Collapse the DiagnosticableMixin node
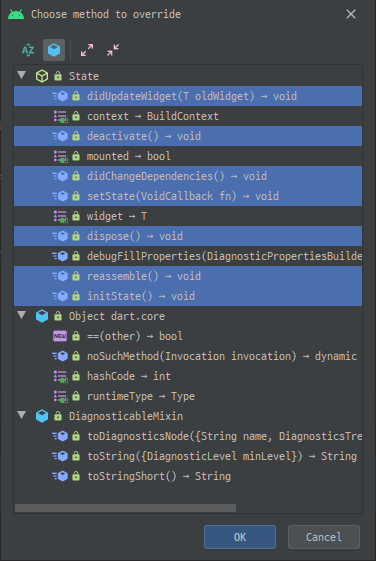The image size is (376, 561). [x=22, y=415]
